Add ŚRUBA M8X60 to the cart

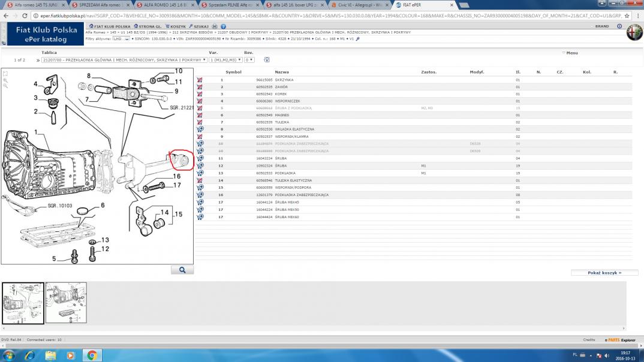point(200,217)
